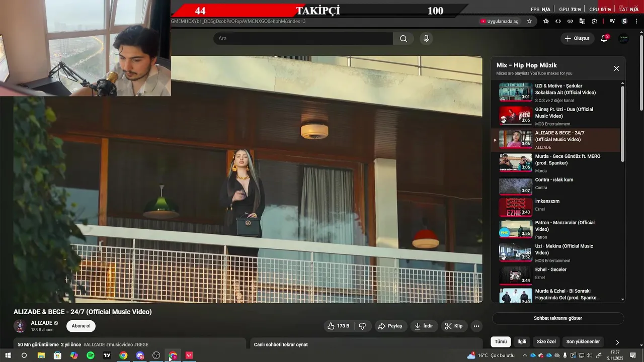Play Ezhel - Geceler playlist item
644x362 pixels.
556,275
